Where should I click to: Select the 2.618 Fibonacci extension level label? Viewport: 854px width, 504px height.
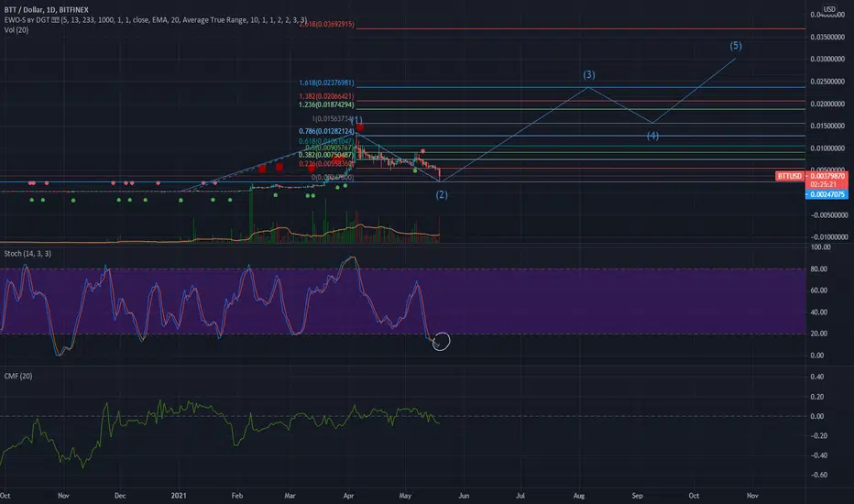(x=326, y=25)
